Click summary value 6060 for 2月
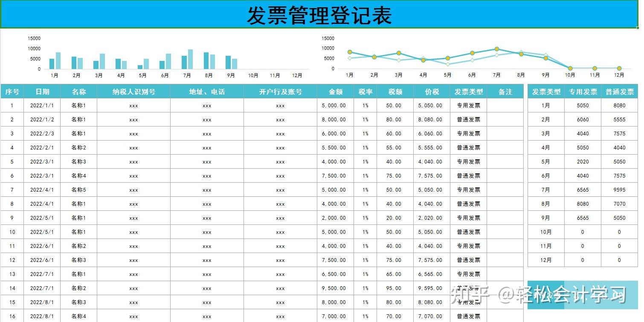Screen dimensions: 644x322 tap(583, 120)
